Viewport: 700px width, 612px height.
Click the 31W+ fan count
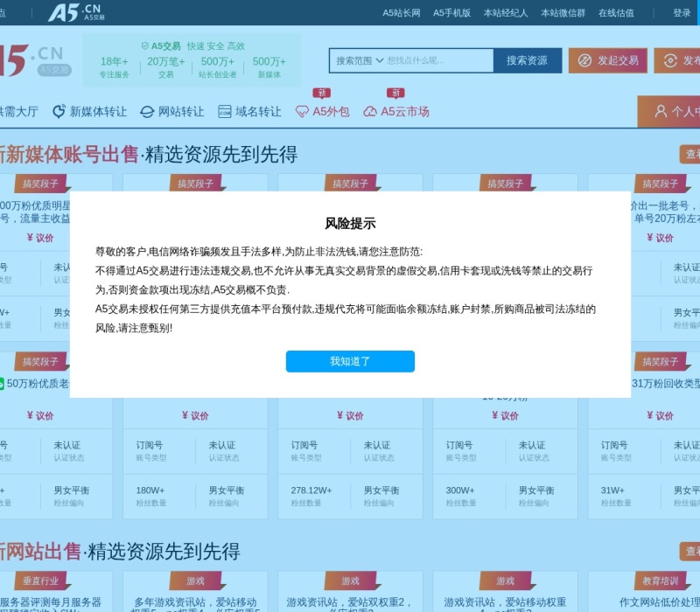pos(612,490)
